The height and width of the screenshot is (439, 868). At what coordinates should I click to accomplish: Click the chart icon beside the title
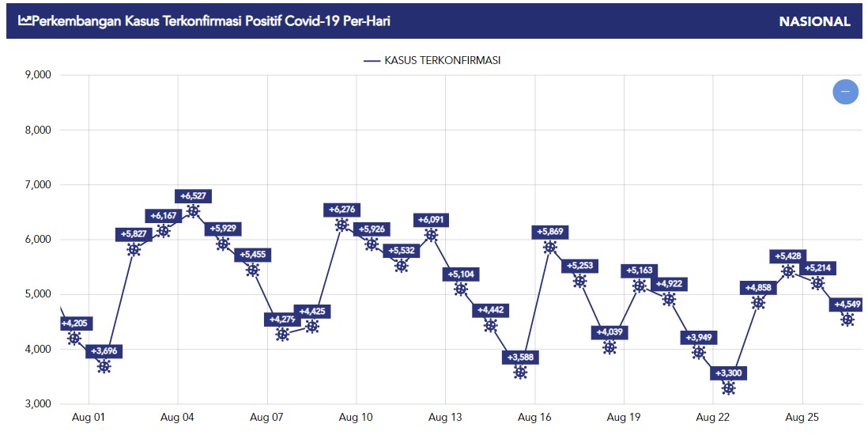(25, 21)
